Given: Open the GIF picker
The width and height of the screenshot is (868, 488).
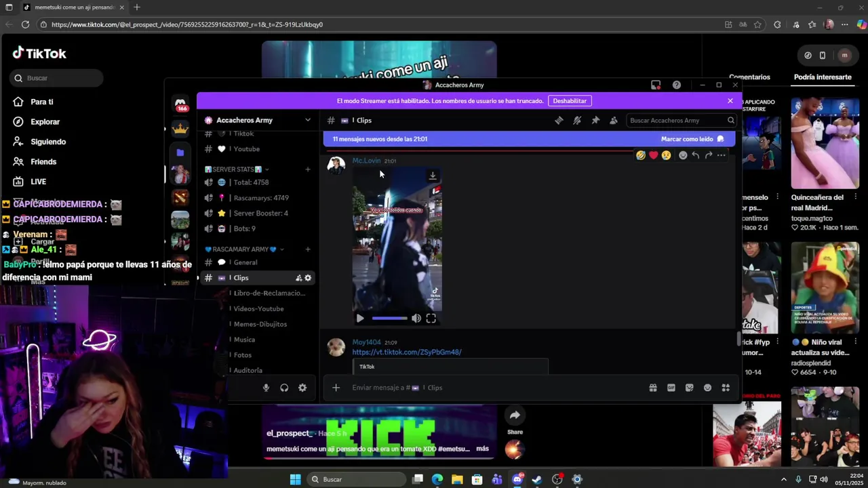Looking at the screenshot, I should click(671, 388).
